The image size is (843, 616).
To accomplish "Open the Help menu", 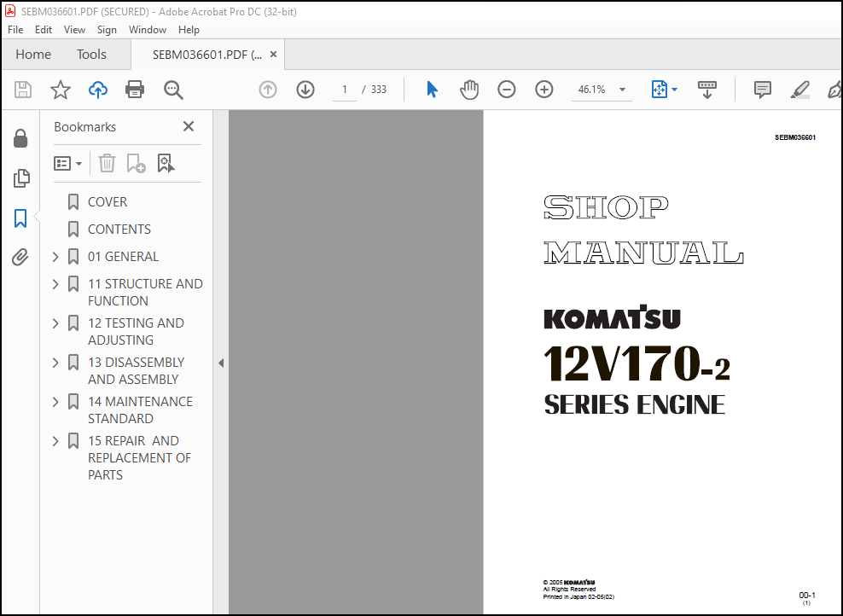I will tap(189, 30).
